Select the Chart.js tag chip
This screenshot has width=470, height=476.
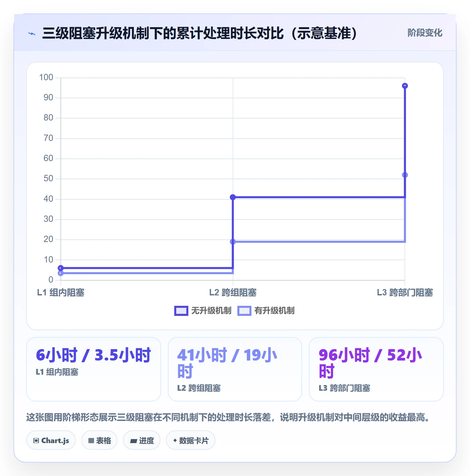click(51, 440)
